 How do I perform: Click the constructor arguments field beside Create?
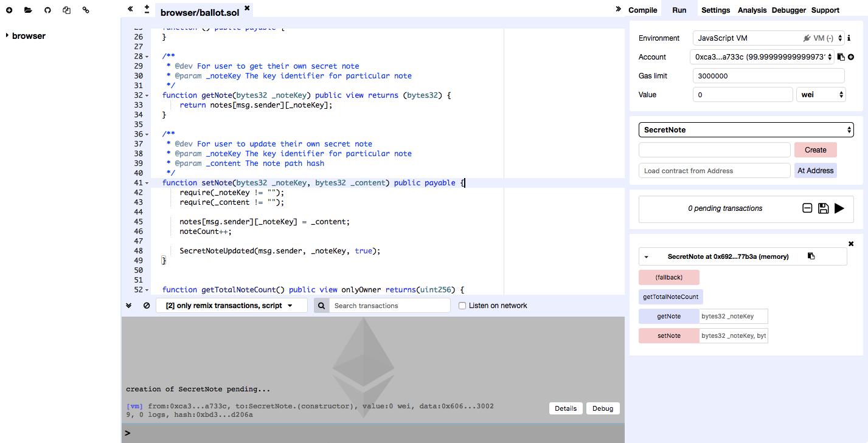(x=714, y=150)
